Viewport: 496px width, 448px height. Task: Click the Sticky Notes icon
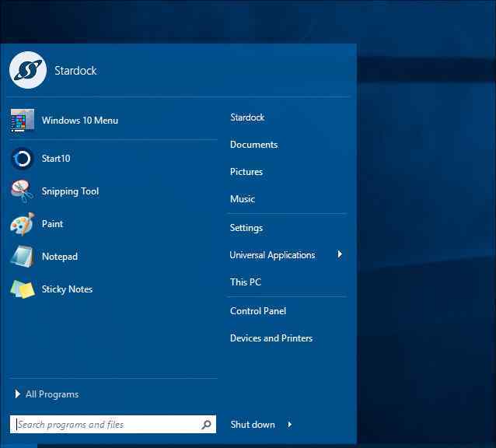pos(22,289)
